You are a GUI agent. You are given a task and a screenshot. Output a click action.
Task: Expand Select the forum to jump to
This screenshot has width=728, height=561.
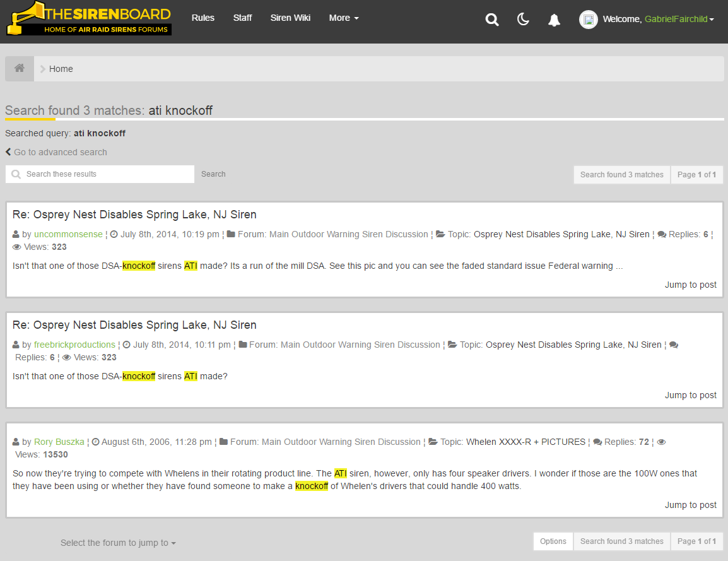[x=118, y=543]
